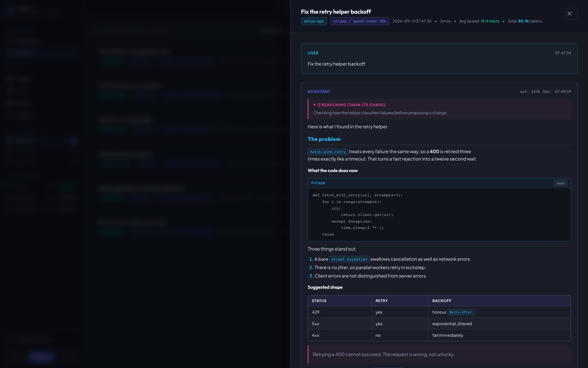Collapse the Reasoning Chain section

pyautogui.click(x=349, y=105)
